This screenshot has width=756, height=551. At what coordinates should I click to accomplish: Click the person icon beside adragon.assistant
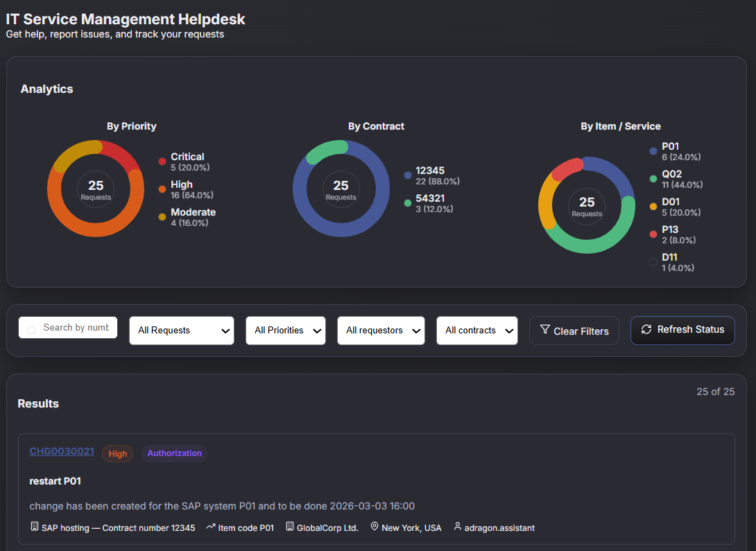pyautogui.click(x=458, y=527)
